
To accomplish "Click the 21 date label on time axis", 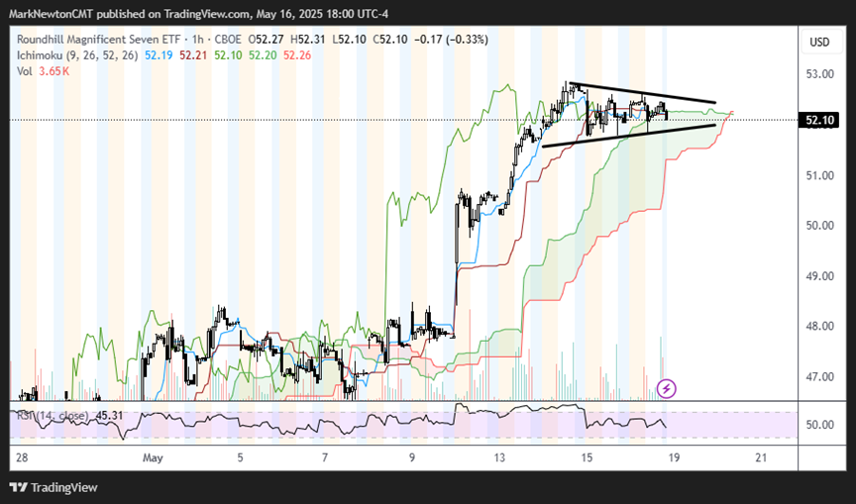I will coord(761,457).
